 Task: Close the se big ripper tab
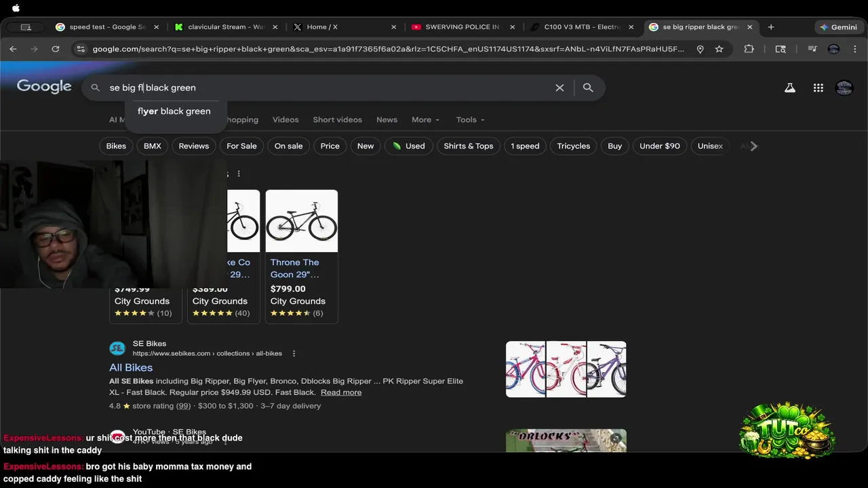(x=750, y=27)
